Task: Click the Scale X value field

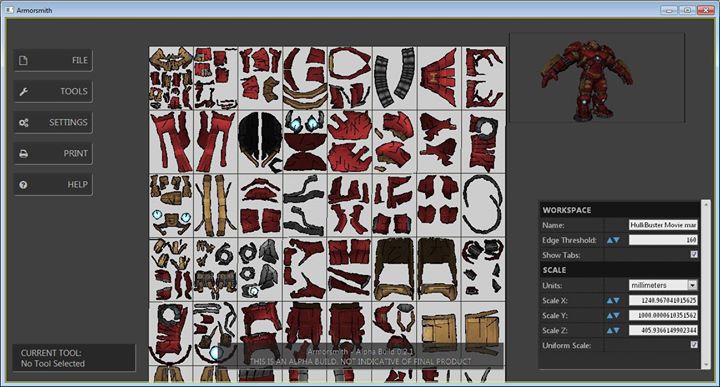Action: [x=663, y=300]
